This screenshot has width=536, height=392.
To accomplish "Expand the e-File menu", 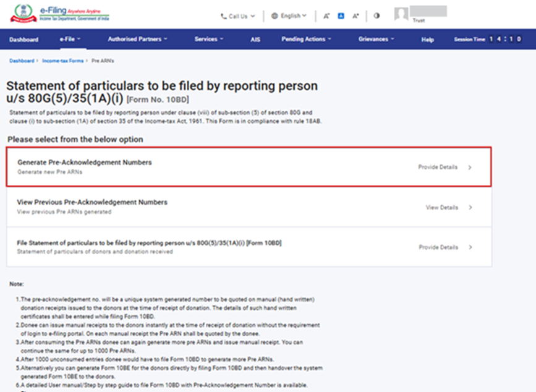I will [70, 40].
